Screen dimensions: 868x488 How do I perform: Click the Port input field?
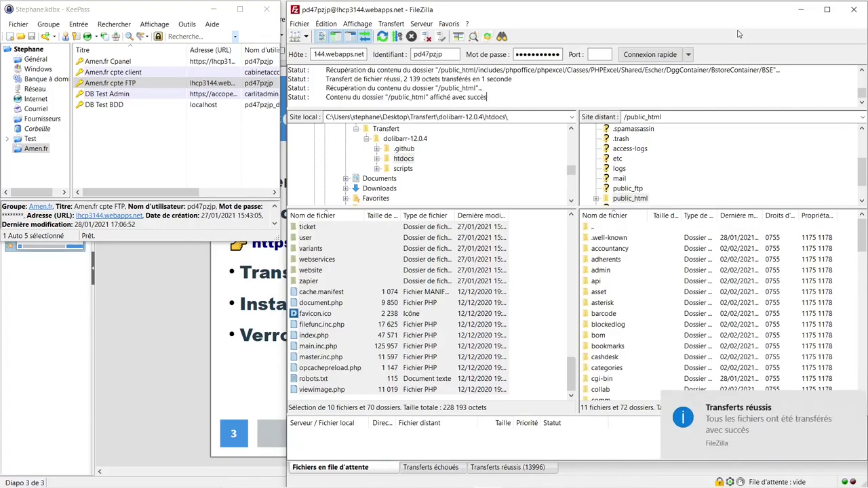tap(599, 54)
